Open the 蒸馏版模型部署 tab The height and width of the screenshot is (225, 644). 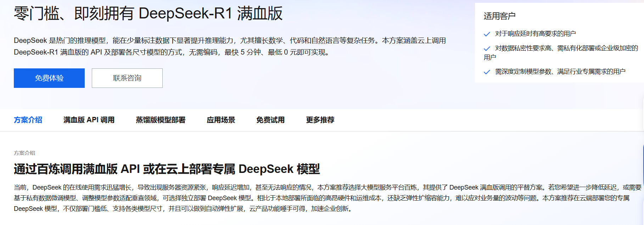[x=161, y=120]
